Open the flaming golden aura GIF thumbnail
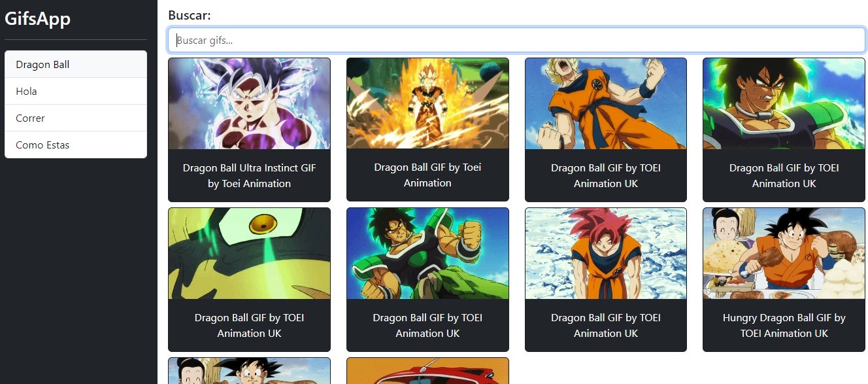Screen dimensions: 868x384 click(x=427, y=104)
